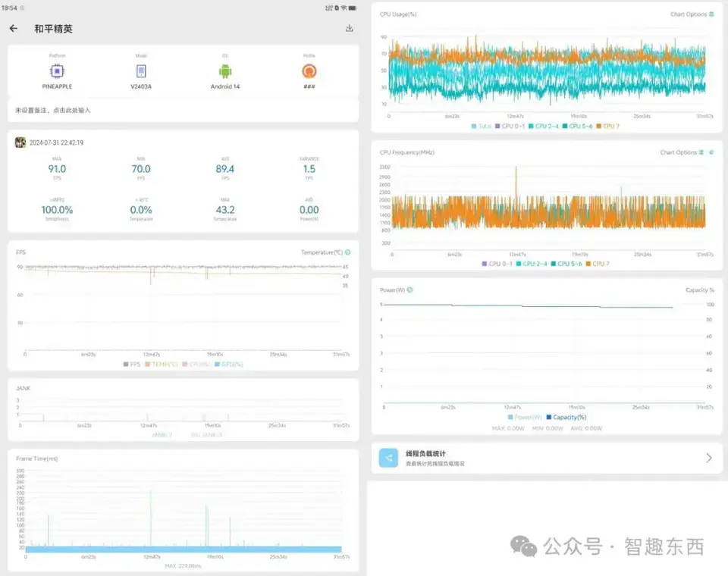Tap the orange profile avatar icon
Viewport: 728px width, 576px height.
(309, 71)
